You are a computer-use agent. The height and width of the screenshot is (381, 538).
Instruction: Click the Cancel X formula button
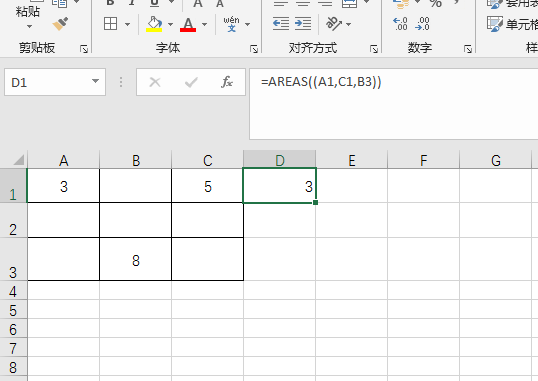[x=155, y=82]
